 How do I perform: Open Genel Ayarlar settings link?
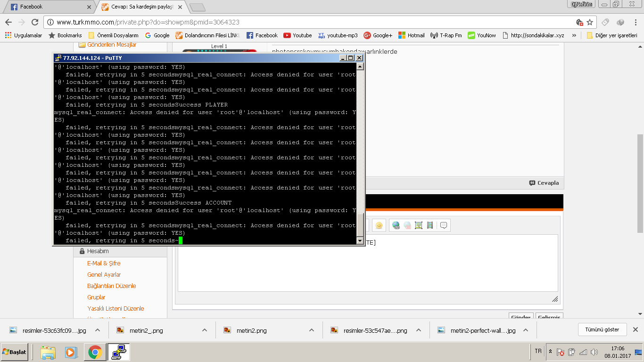coord(104,275)
